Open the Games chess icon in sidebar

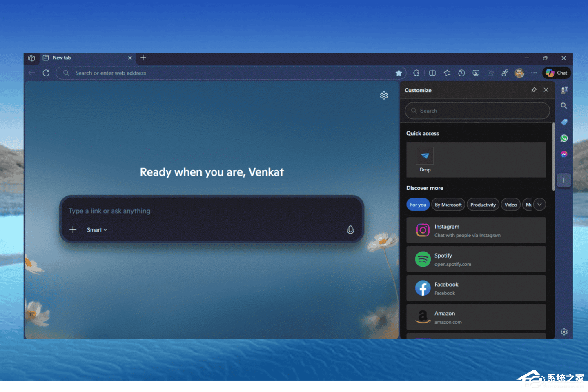[564, 90]
